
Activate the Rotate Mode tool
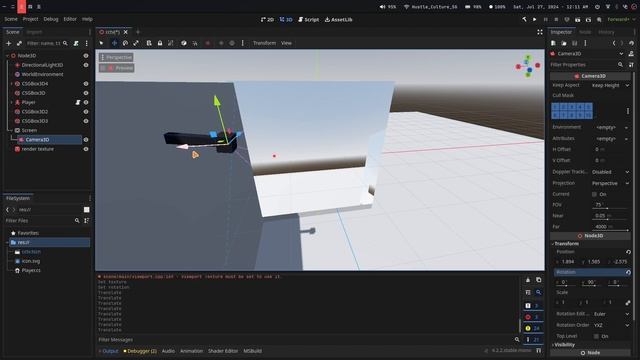click(x=125, y=43)
